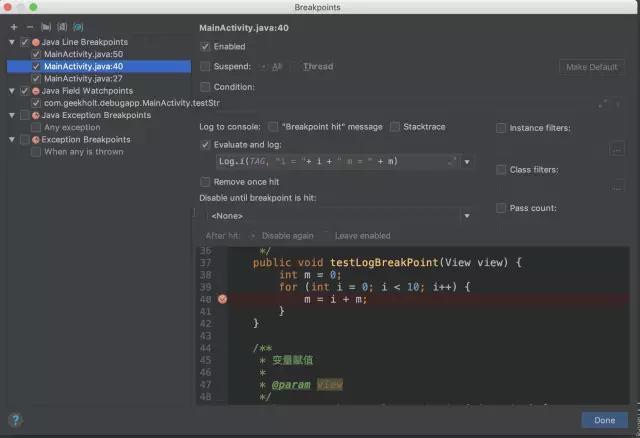Click the Instance filters browse button
The height and width of the screenshot is (438, 640).
click(x=617, y=148)
